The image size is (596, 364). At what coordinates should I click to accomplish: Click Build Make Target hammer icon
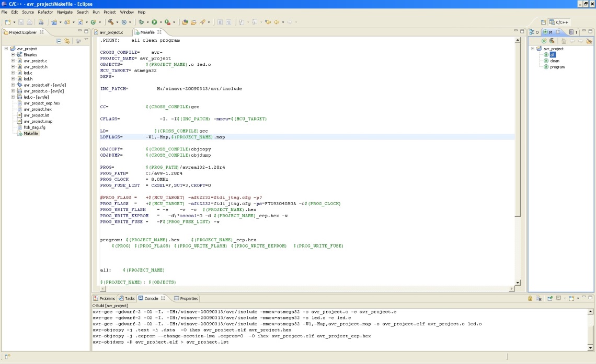tap(552, 41)
